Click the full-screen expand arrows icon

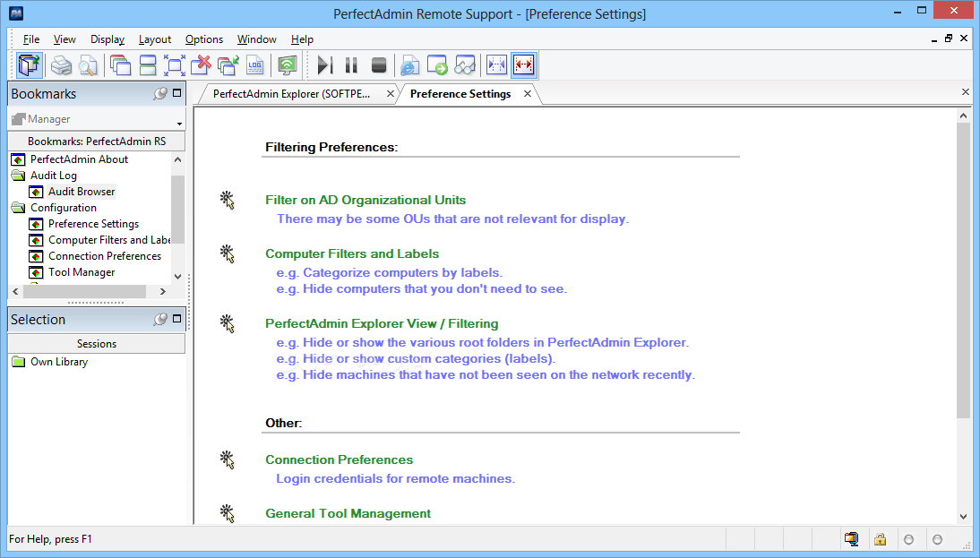pyautogui.click(x=175, y=65)
